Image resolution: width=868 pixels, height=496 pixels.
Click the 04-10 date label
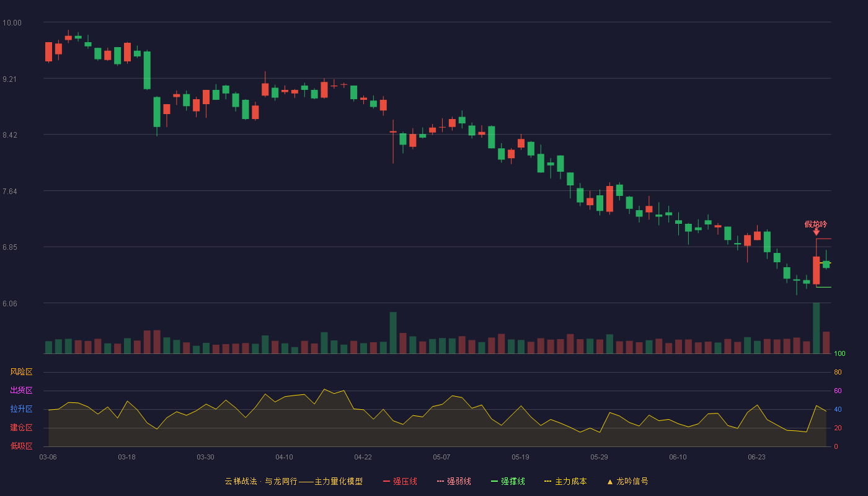284,457
